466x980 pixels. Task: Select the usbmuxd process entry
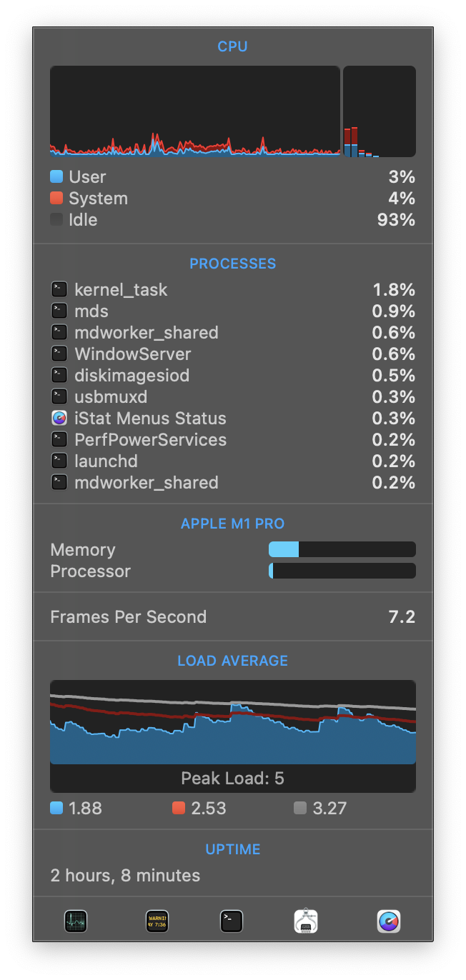[233, 397]
